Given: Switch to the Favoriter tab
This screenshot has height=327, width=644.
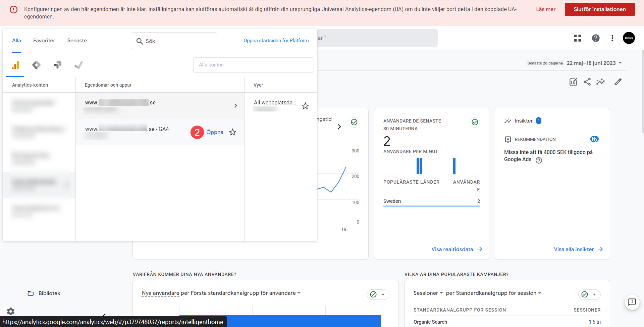Looking at the screenshot, I should [x=44, y=41].
